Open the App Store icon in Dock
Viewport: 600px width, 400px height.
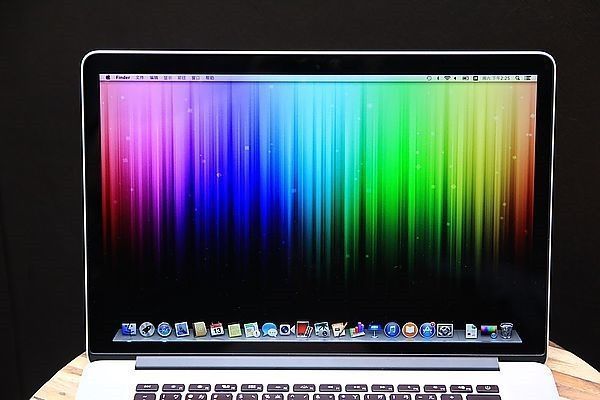[x=427, y=330]
